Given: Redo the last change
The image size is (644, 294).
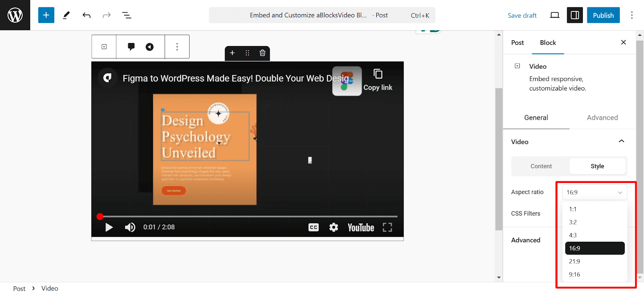Looking at the screenshot, I should (x=107, y=15).
